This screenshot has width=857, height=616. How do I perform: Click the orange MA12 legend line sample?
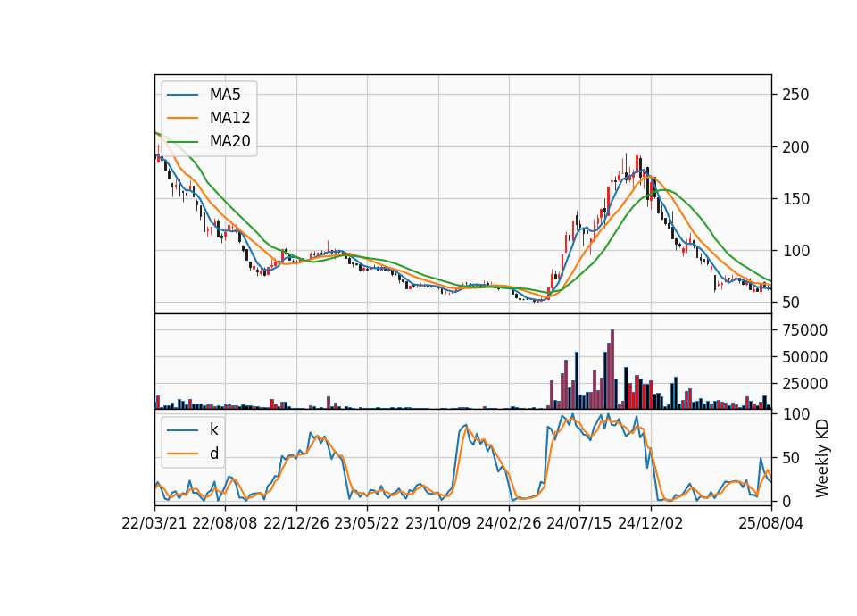[x=182, y=118]
